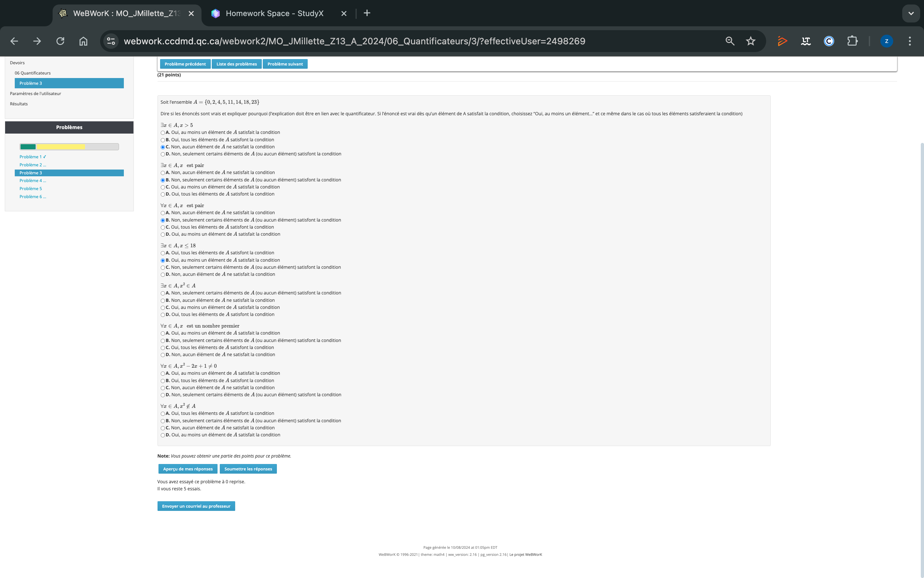This screenshot has width=924, height=578.
Task: Open Problème 1 in the problems list
Action: click(x=33, y=157)
